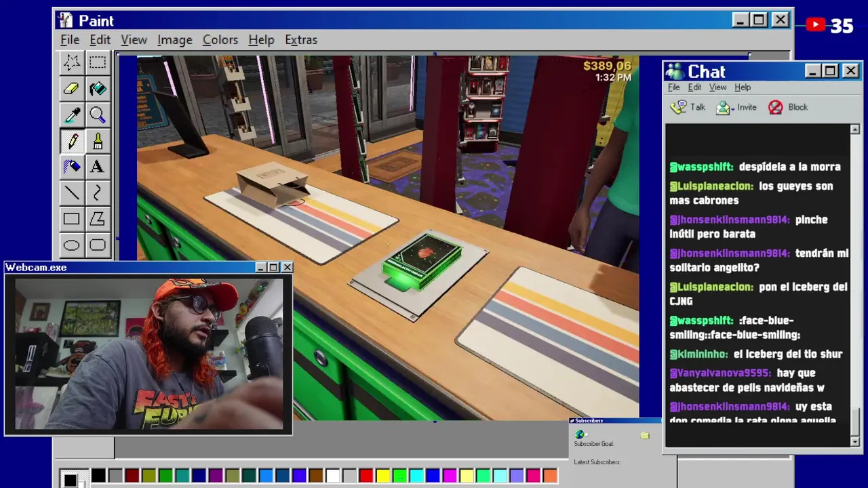868x488 pixels.
Task: Select the dark red palette swatch
Action: point(132,476)
